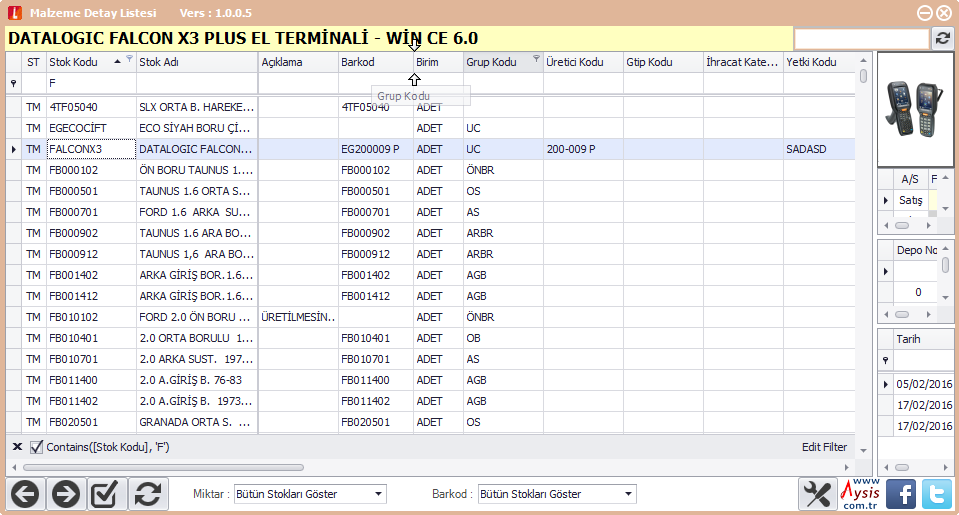Open the tools settings wrench icon
This screenshot has height=515, width=959.
[817, 494]
